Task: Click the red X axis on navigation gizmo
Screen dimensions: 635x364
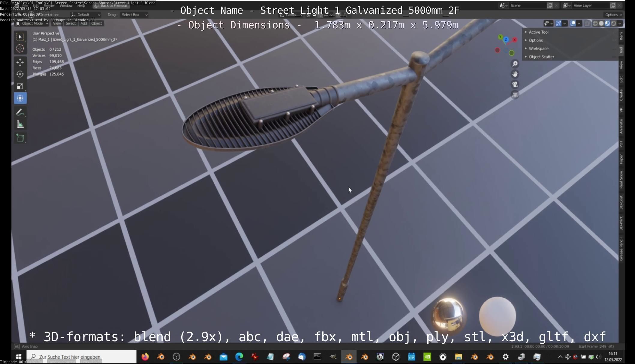Action: point(514,40)
